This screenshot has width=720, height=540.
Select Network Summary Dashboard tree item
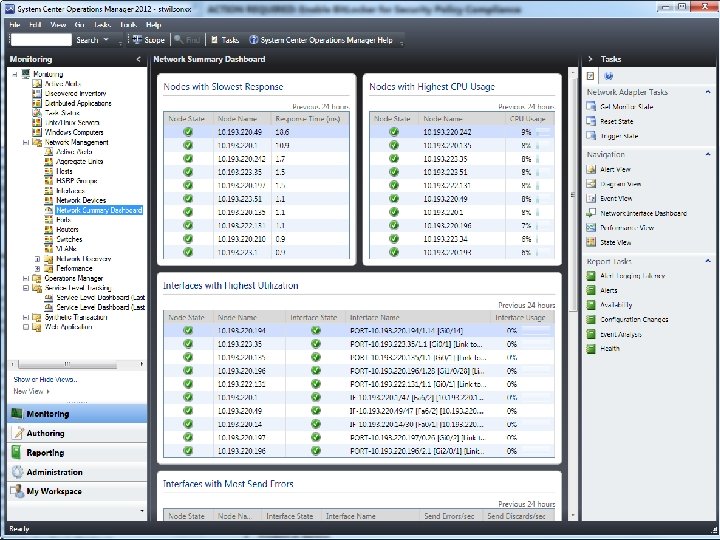pyautogui.click(x=99, y=210)
